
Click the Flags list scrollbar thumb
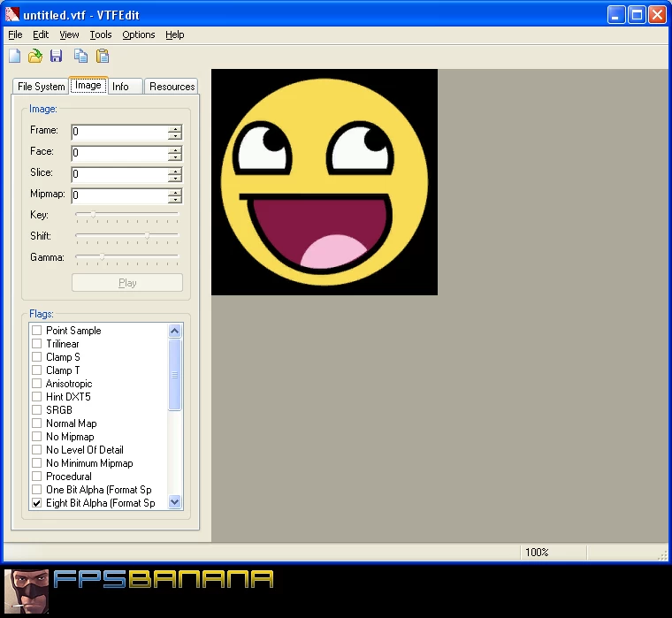(x=175, y=375)
